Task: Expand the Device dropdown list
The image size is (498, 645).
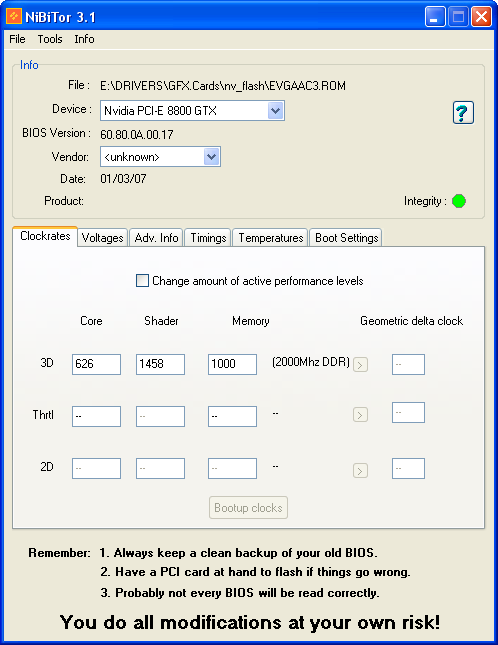Action: pyautogui.click(x=276, y=111)
